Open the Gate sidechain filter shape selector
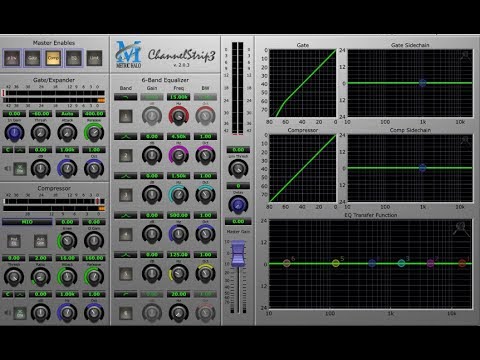The image size is (480, 360). coord(20,150)
